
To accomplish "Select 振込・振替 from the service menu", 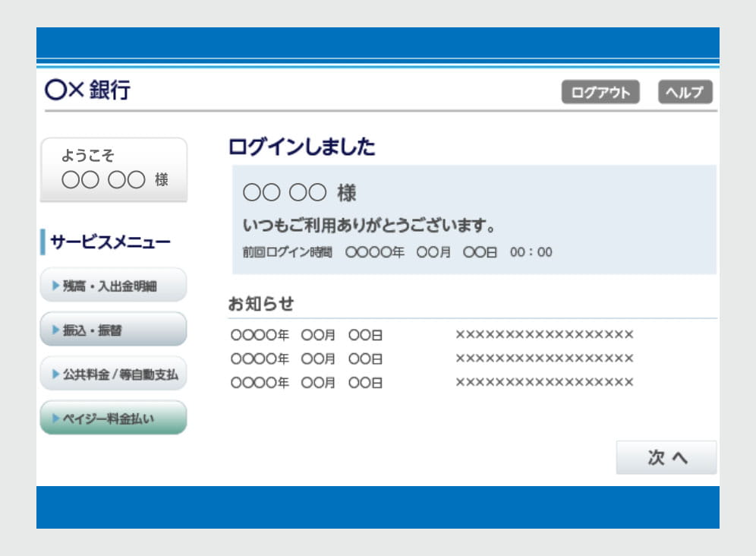I will tap(113, 330).
